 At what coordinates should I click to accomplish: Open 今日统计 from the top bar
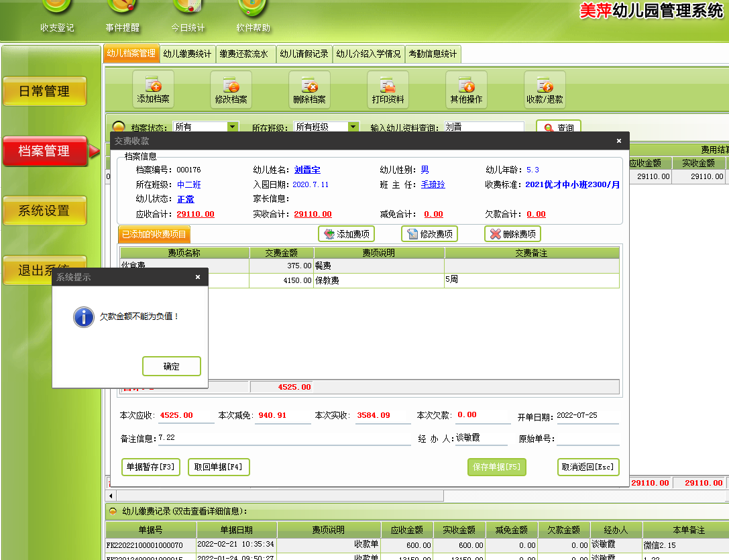click(188, 16)
